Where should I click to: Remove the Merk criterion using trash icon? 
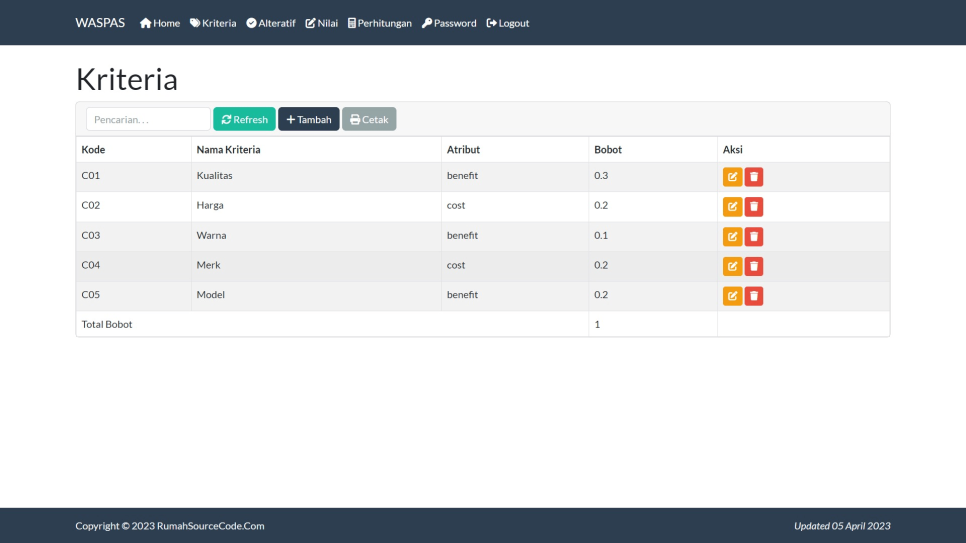click(754, 267)
